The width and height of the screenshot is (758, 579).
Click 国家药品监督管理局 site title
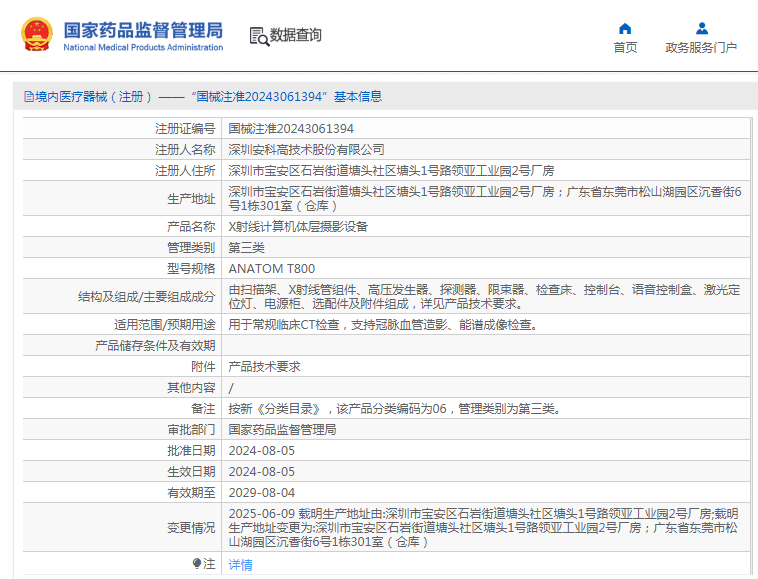point(143,30)
